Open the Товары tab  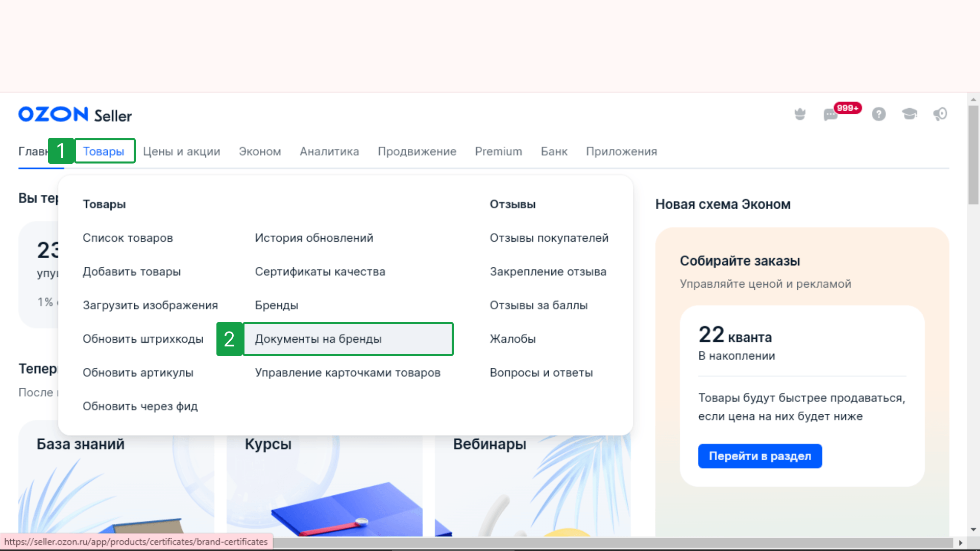click(x=104, y=152)
